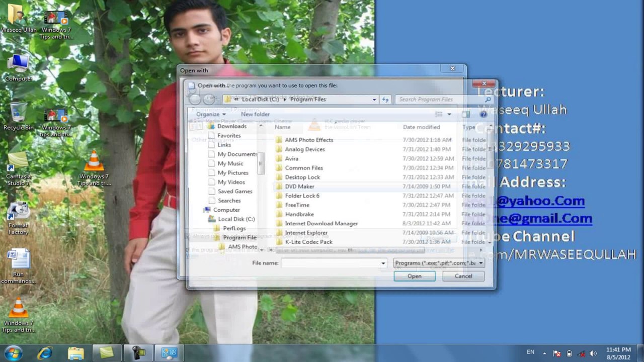This screenshot has width=644, height=362.
Task: Select Favorites in the navigation pane
Action: point(229,136)
